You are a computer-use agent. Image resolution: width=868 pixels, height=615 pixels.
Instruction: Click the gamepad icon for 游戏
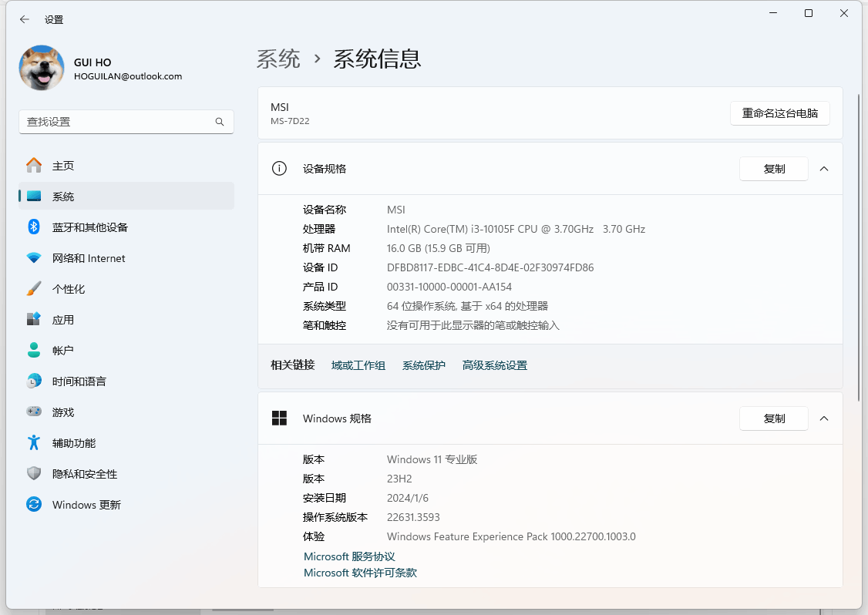click(x=34, y=412)
